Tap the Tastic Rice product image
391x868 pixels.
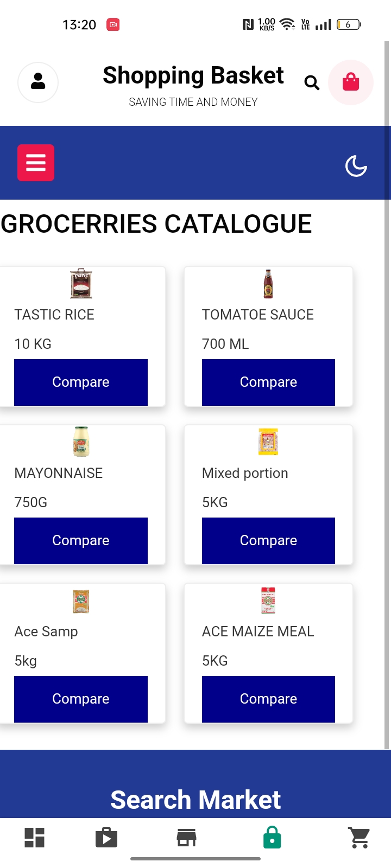(x=81, y=284)
